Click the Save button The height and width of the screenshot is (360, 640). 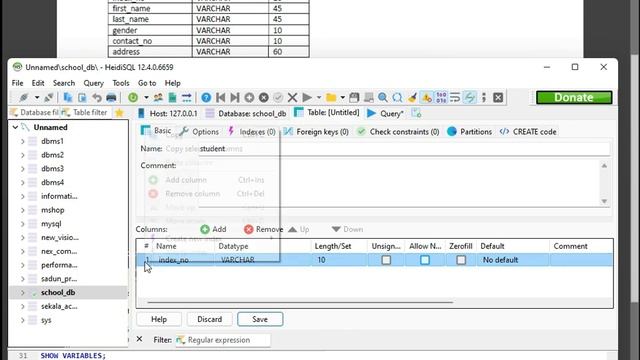click(260, 319)
